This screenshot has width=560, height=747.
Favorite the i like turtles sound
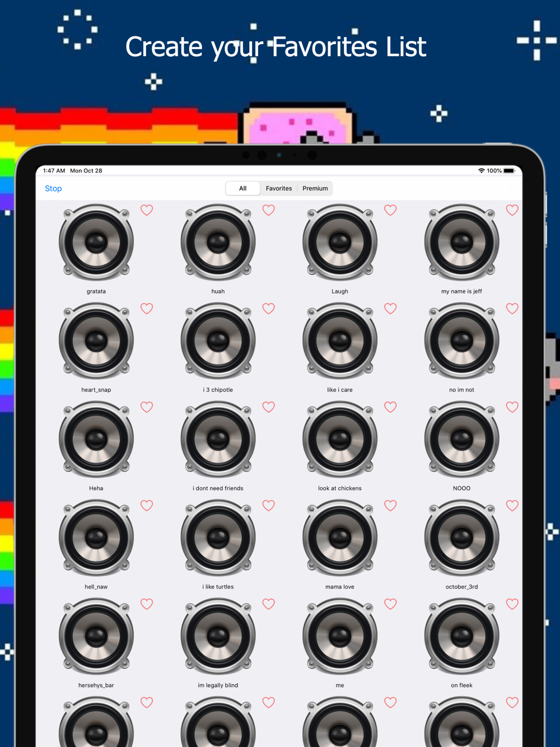pyautogui.click(x=269, y=506)
